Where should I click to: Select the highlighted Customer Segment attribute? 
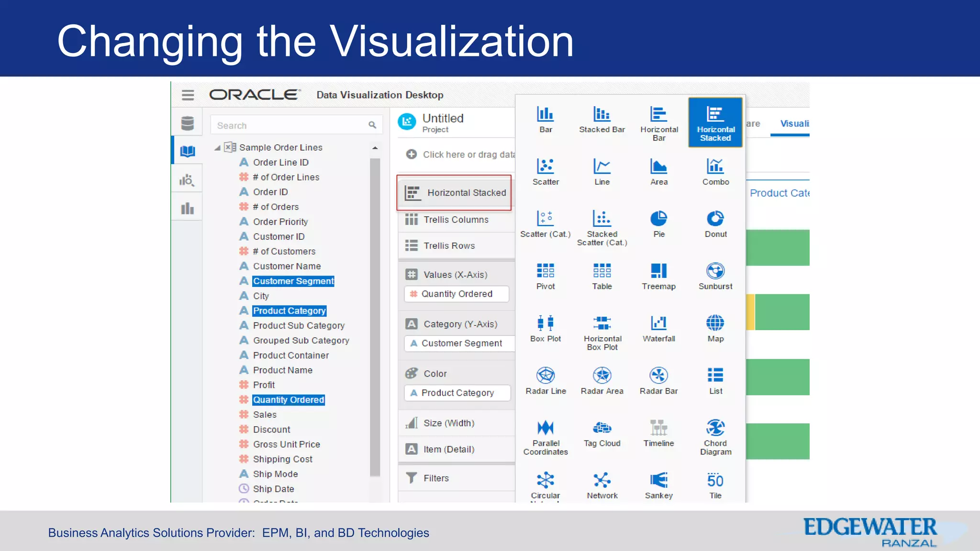click(x=293, y=281)
